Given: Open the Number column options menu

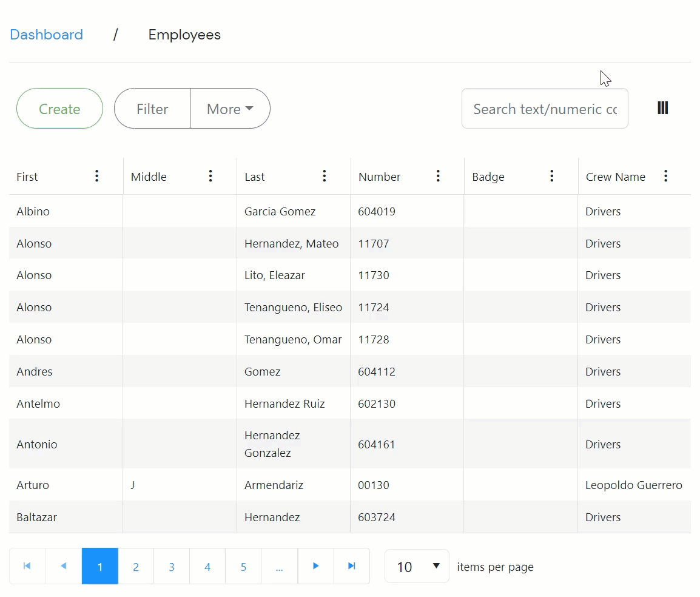Looking at the screenshot, I should pyautogui.click(x=438, y=176).
